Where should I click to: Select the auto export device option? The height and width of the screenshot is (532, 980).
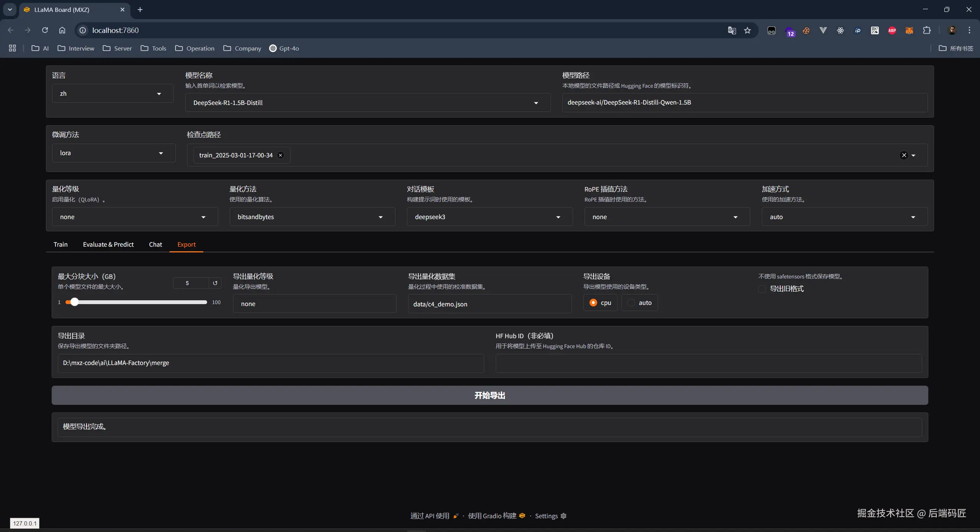pyautogui.click(x=632, y=303)
